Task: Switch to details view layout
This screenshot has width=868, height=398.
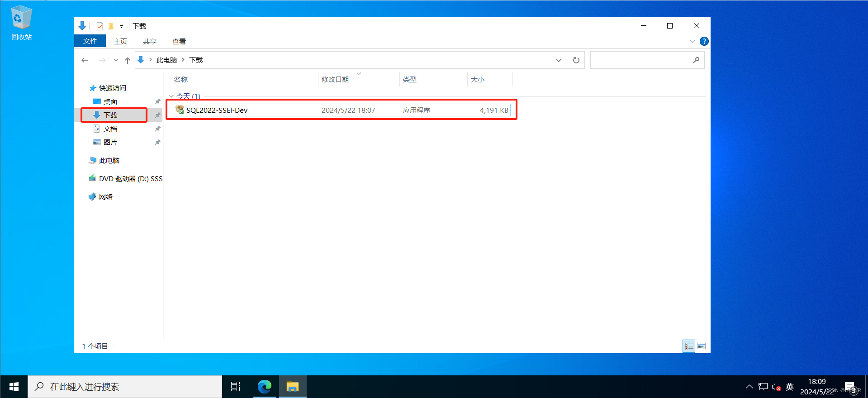Action: [689, 346]
